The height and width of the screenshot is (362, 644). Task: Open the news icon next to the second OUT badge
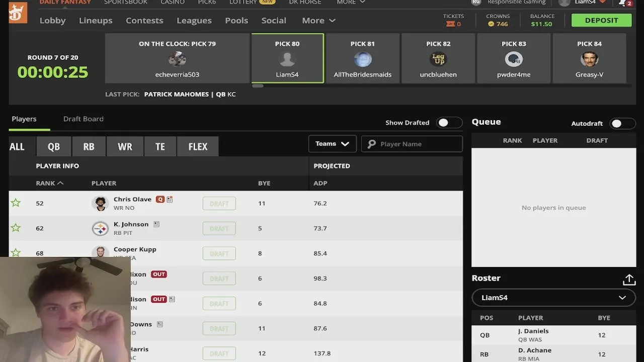pyautogui.click(x=172, y=299)
